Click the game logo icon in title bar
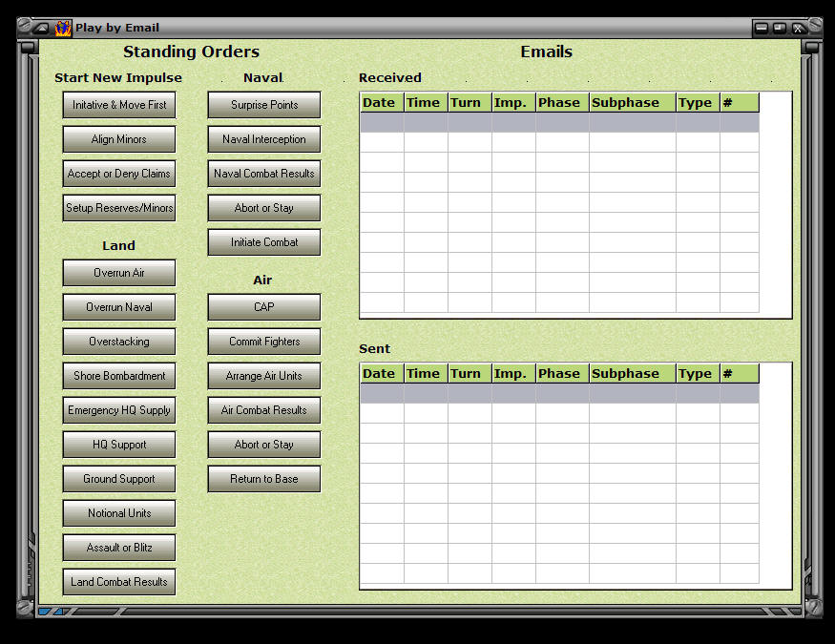Screen dimensions: 835x644 pos(63,29)
